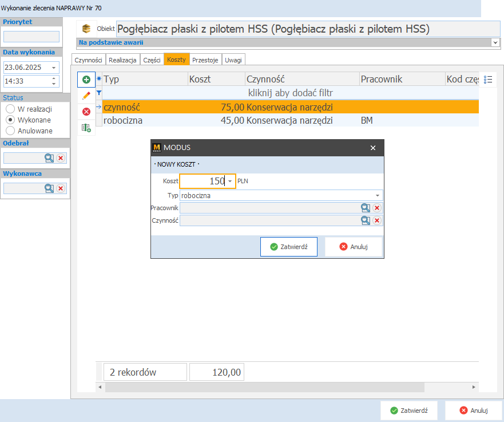Select the Anulowane status option
The image size is (504, 422).
click(10, 131)
